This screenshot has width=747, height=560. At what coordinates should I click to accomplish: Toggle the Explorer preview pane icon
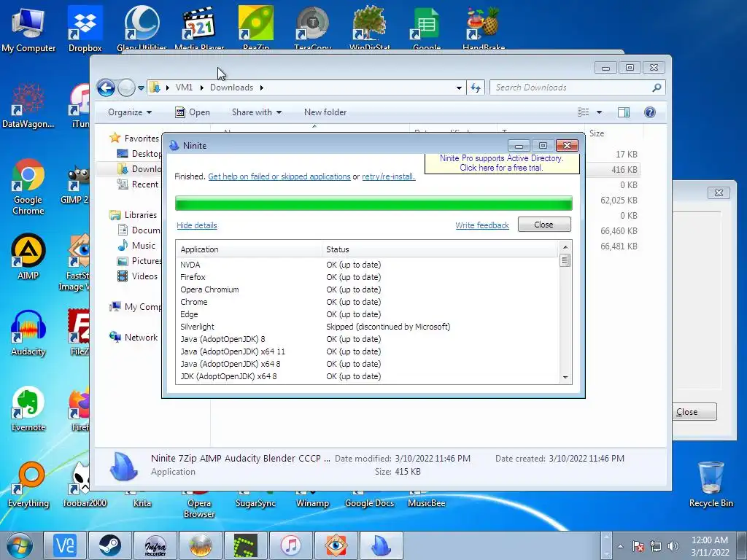pyautogui.click(x=623, y=112)
